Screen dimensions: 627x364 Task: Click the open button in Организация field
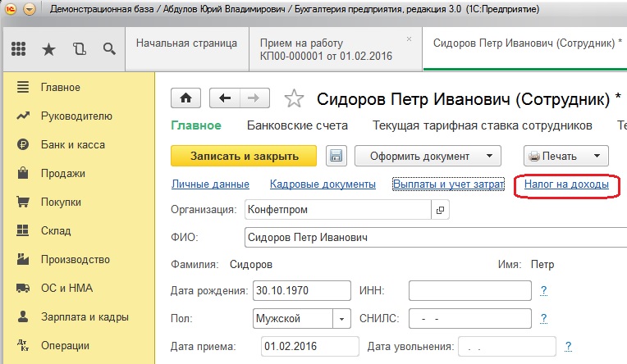(x=441, y=210)
